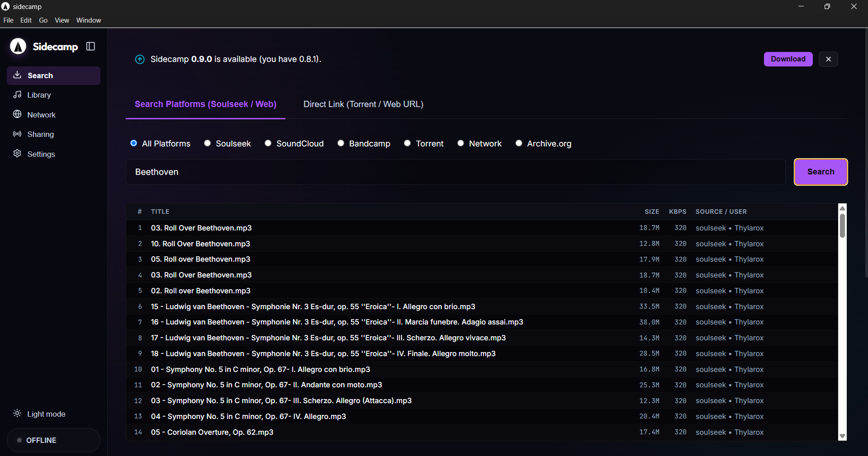Open the Sharing section
The image size is (868, 456).
(53, 134)
